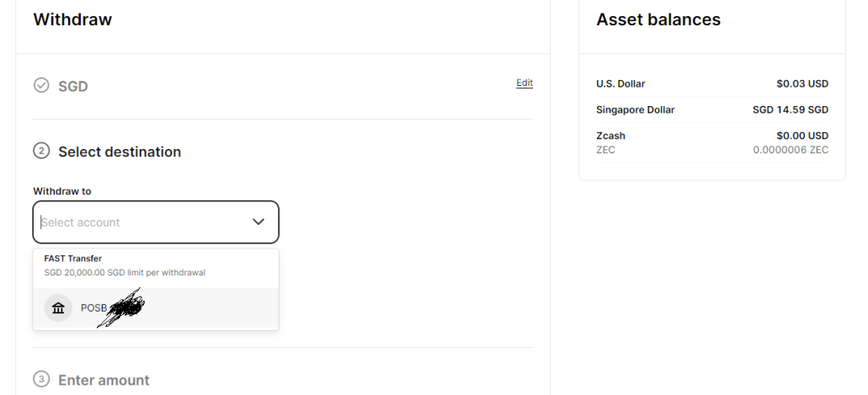
Task: Click the Asset balances heading
Action: 658,19
